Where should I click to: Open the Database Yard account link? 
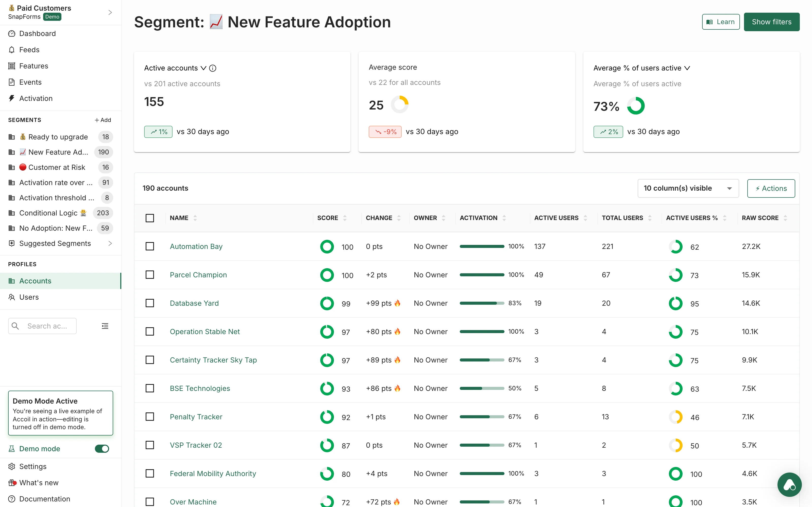click(194, 303)
